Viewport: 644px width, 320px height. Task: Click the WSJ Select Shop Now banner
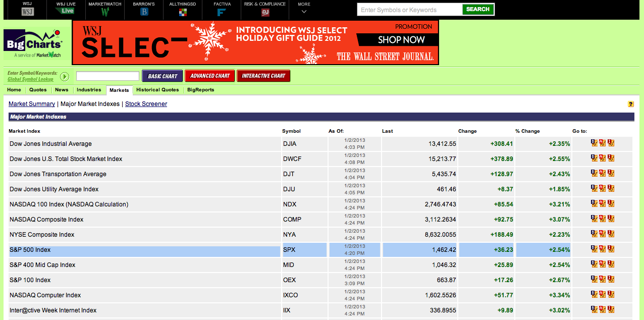click(255, 42)
